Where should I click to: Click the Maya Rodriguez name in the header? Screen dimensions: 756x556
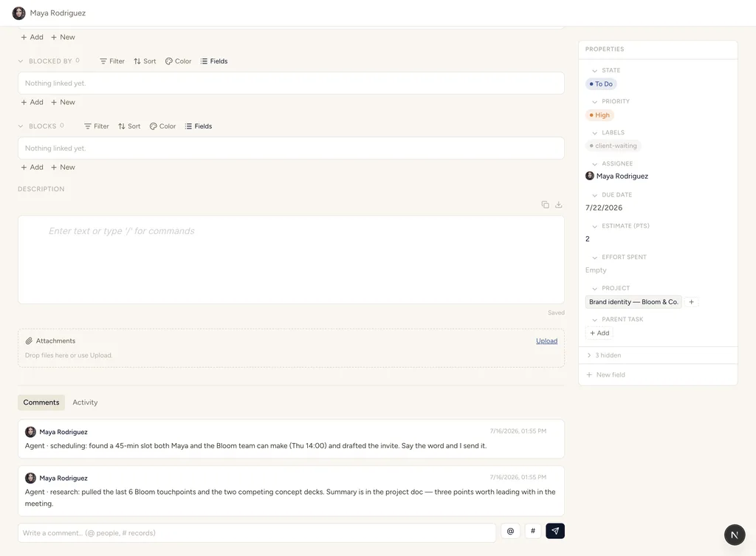click(58, 13)
